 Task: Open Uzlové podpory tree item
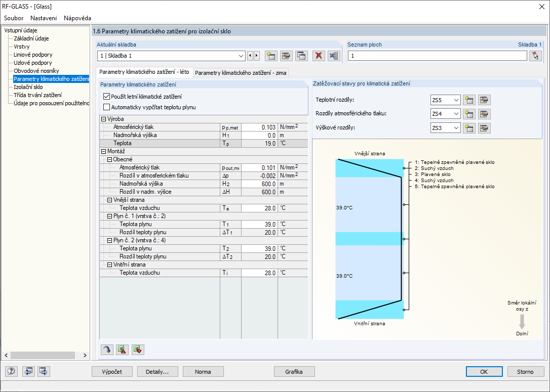point(32,63)
